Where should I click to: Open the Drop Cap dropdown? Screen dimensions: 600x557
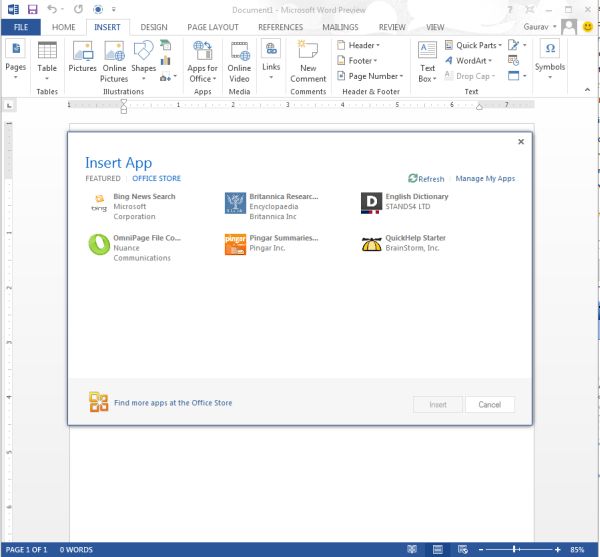click(470, 76)
